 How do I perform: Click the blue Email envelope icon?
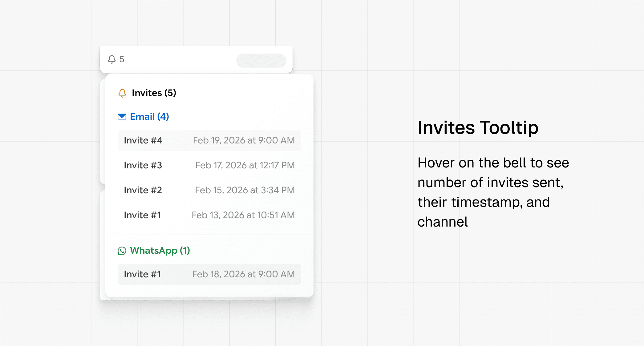point(122,117)
